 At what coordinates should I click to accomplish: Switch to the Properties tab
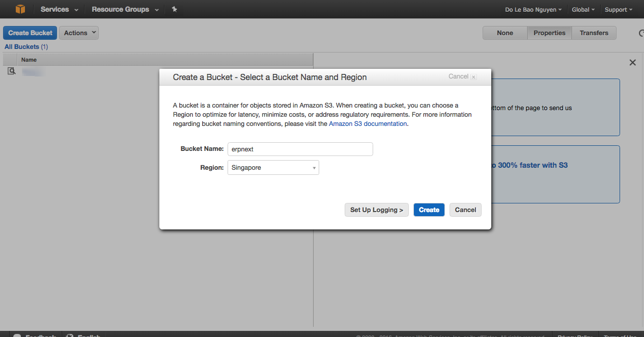(549, 33)
